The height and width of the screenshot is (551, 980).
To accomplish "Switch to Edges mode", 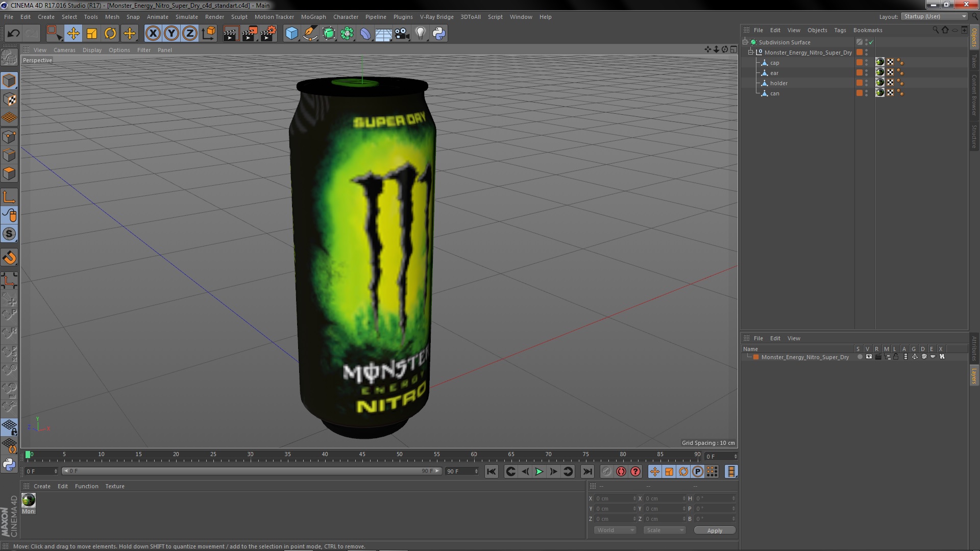I will (9, 155).
